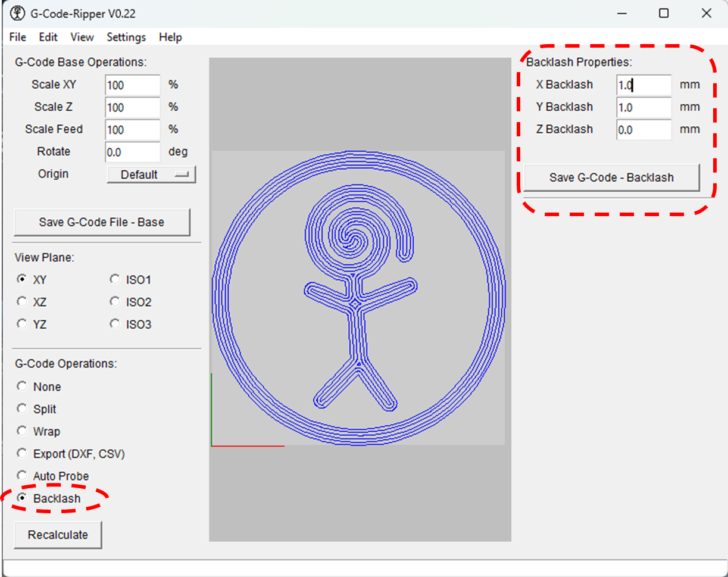Click inside the Y Backlash value field
728x577 pixels.
643,107
